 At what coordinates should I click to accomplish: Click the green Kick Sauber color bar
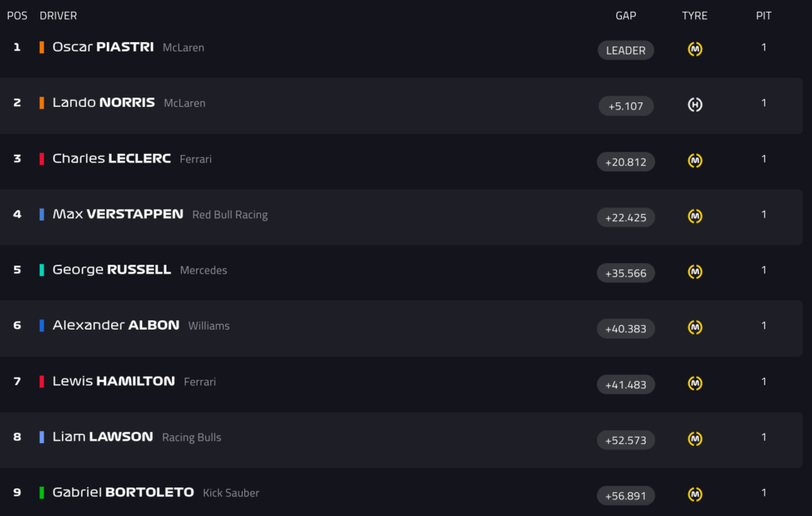(x=41, y=492)
